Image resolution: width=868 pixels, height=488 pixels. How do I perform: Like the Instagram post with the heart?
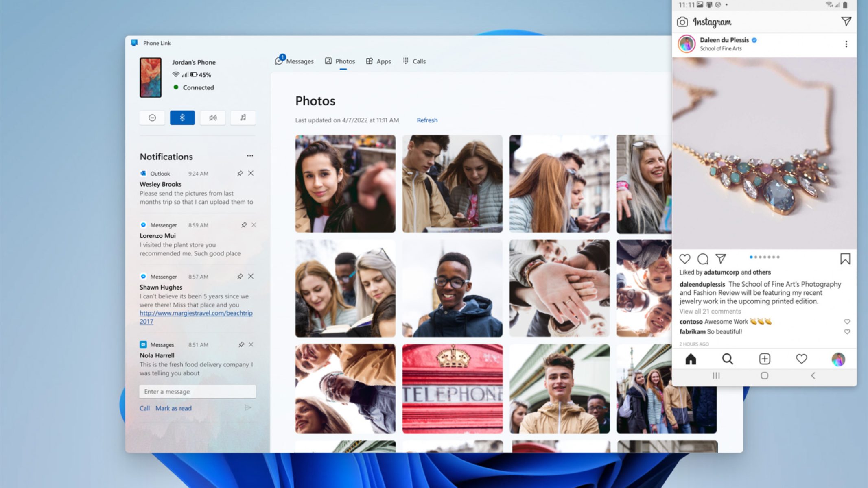685,259
